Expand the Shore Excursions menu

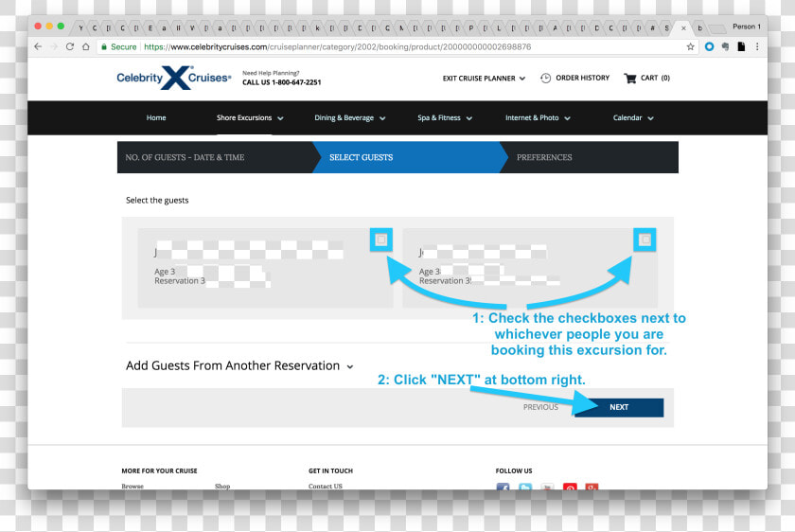250,117
